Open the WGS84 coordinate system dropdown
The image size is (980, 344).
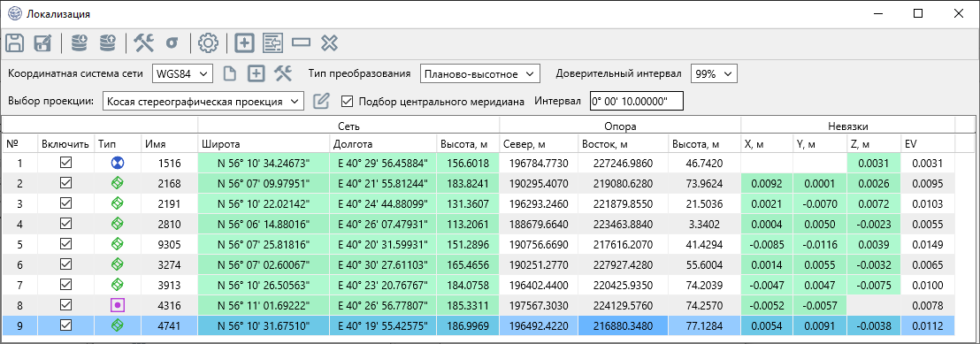(182, 73)
